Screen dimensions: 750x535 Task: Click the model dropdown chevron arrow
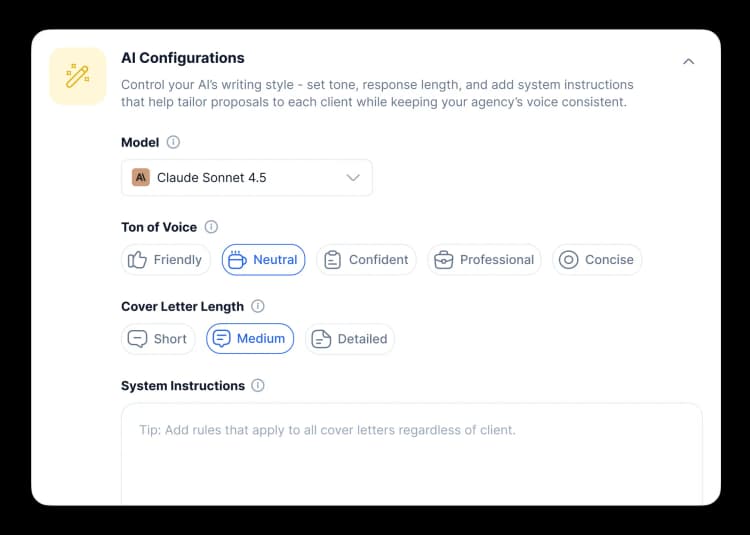coord(353,178)
